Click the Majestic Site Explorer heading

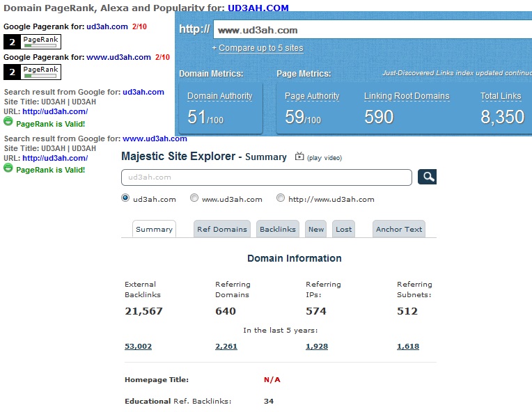178,156
